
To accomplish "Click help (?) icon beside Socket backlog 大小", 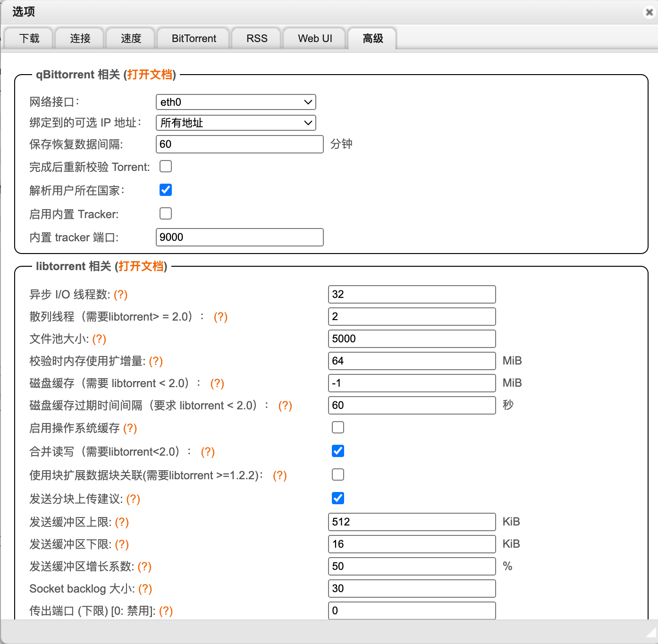I will 145,589.
